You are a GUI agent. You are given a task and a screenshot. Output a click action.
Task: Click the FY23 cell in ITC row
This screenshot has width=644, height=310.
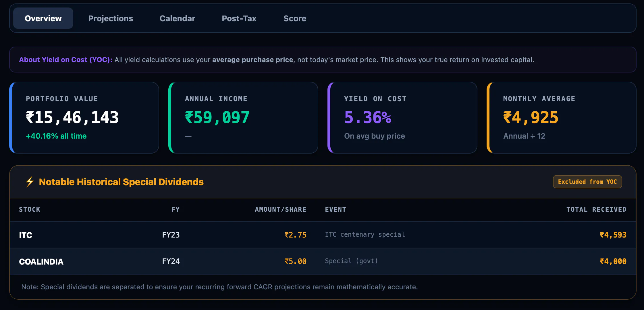tap(171, 235)
